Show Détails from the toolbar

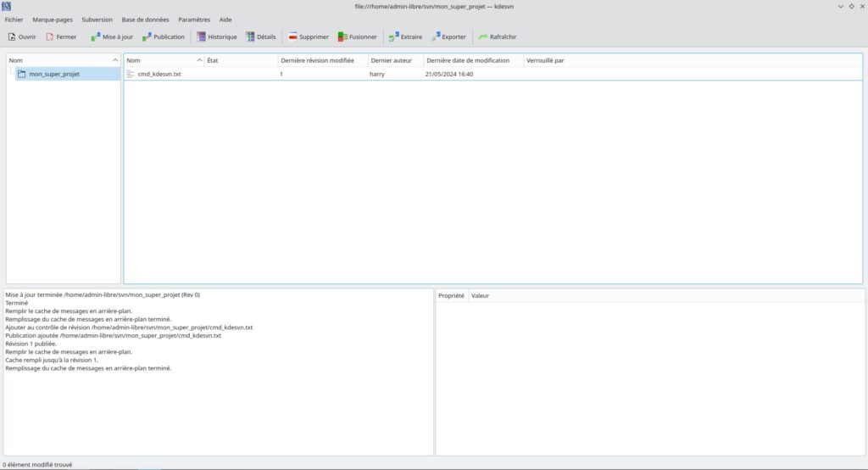261,36
